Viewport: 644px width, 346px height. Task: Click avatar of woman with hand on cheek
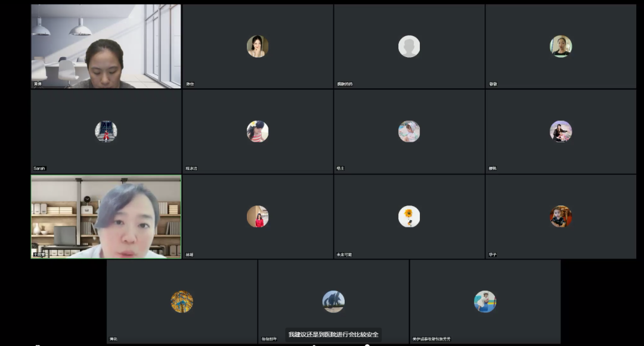(258, 46)
